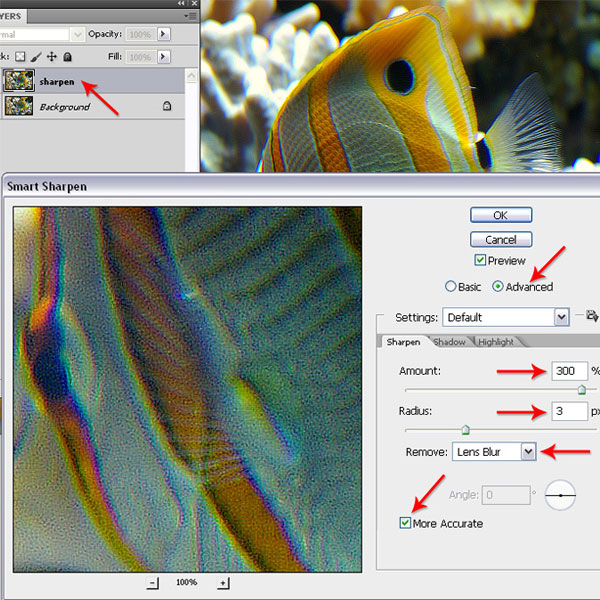Close the Layers panel
Image resolution: width=600 pixels, height=600 pixels.
(x=194, y=3)
